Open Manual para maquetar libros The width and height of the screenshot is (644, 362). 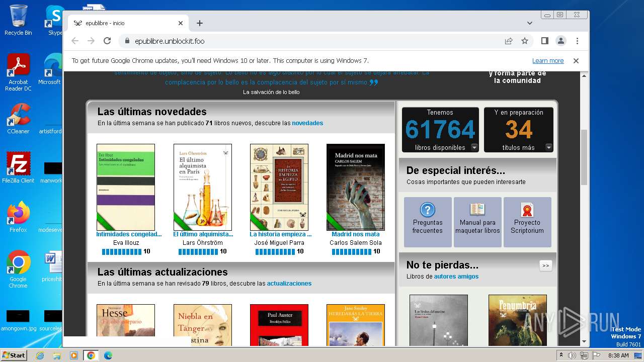pos(477,222)
